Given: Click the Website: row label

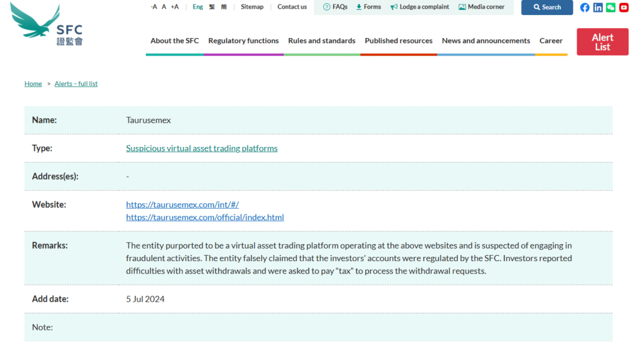Looking at the screenshot, I should click(49, 204).
